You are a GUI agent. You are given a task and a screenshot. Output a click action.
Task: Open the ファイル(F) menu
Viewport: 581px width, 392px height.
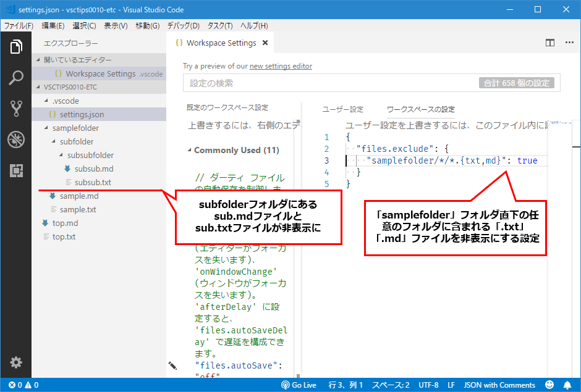click(x=19, y=25)
